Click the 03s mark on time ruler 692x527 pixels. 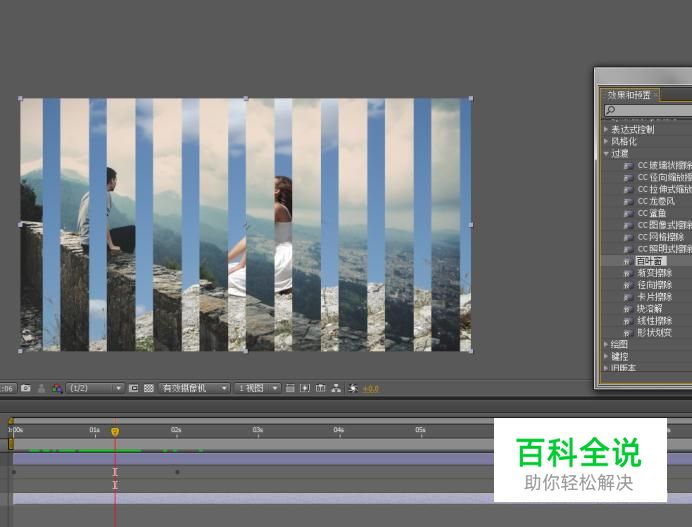coord(258,429)
